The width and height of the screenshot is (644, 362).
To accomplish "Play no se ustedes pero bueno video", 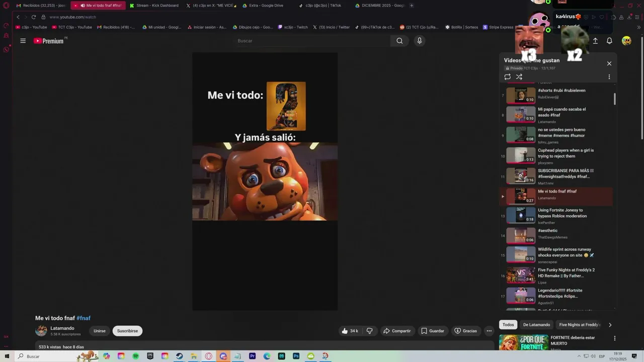I will click(557, 135).
